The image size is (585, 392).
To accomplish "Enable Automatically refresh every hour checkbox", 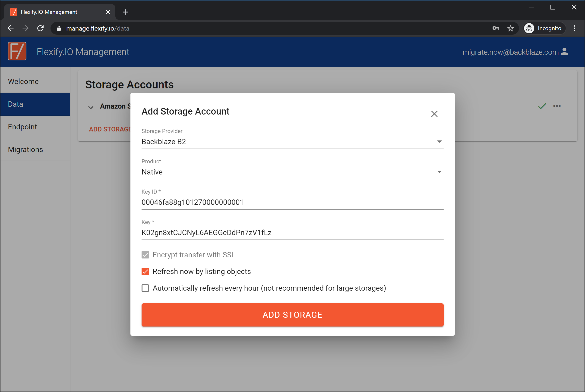I will 145,288.
